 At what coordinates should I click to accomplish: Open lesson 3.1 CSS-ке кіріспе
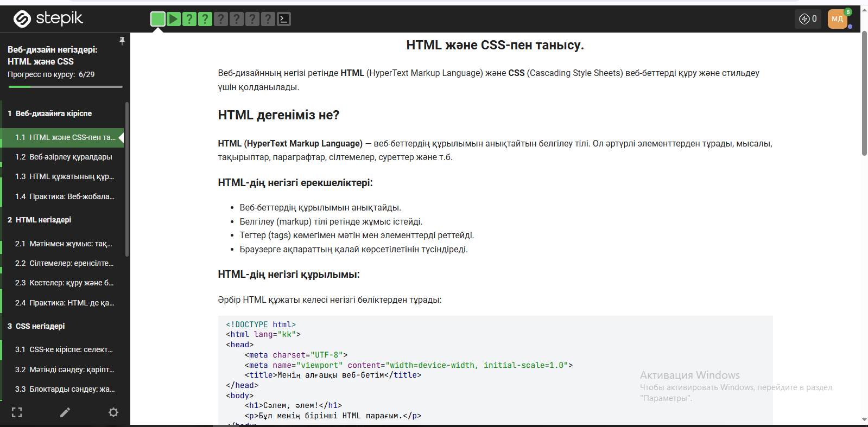coord(63,349)
